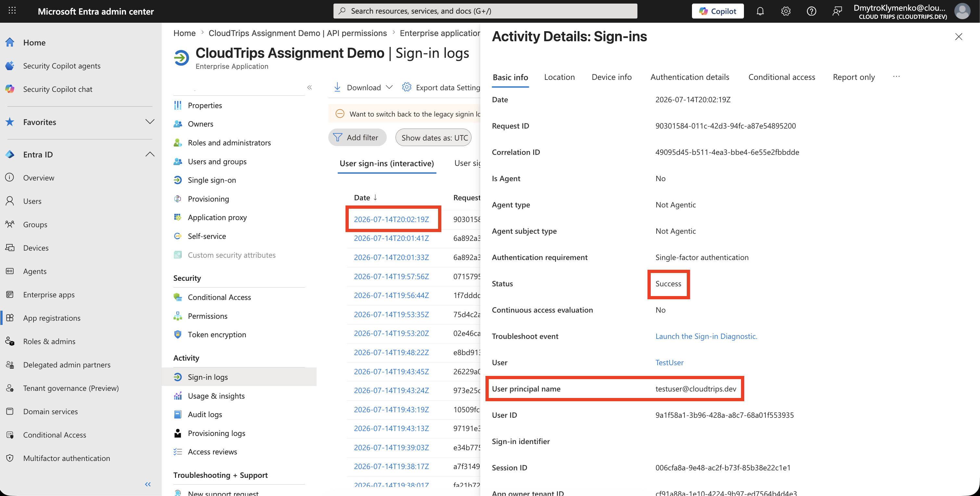Screen dimensions: 980x496
Task: Open Owners in application menu
Action: tap(200, 124)
